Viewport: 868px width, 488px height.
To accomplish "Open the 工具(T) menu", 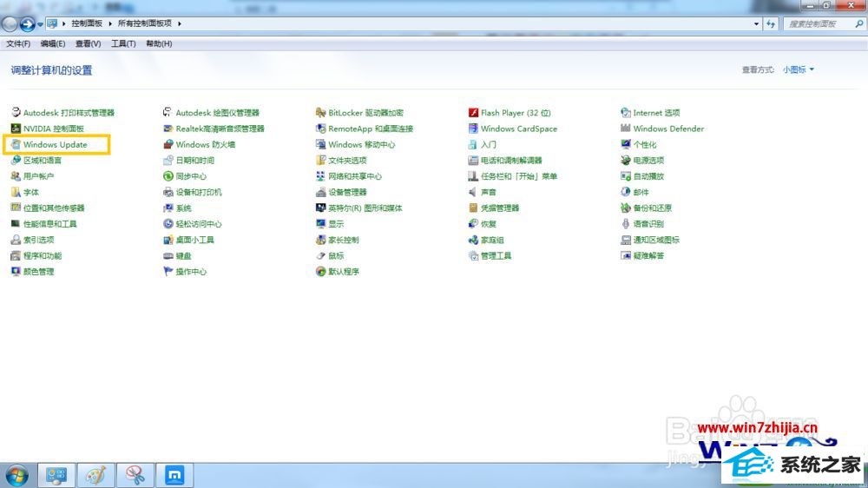I will (x=123, y=43).
